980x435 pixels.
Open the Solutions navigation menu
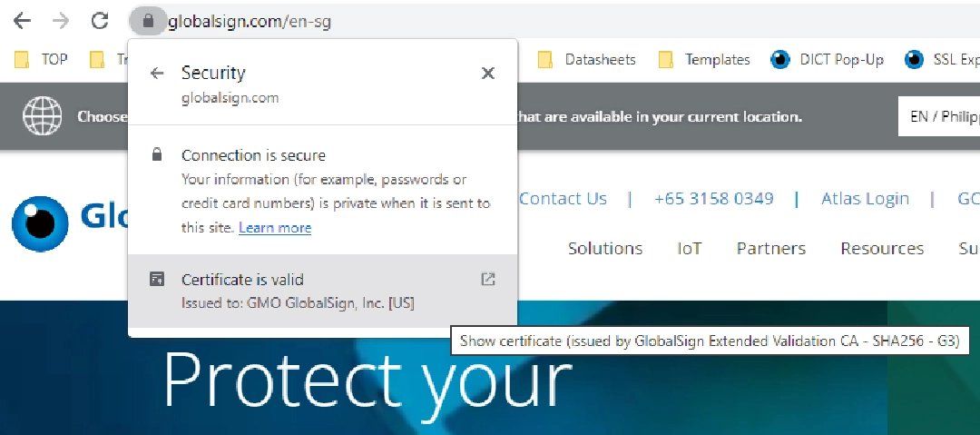(x=605, y=249)
